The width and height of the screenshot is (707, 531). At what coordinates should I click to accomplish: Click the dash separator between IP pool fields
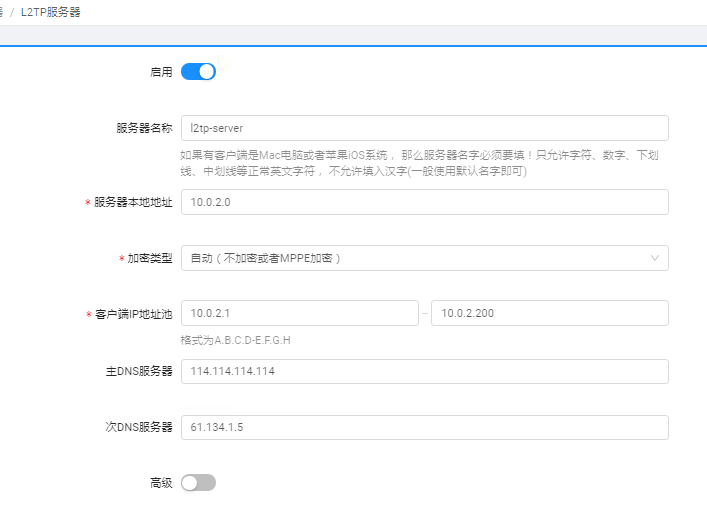(425, 314)
